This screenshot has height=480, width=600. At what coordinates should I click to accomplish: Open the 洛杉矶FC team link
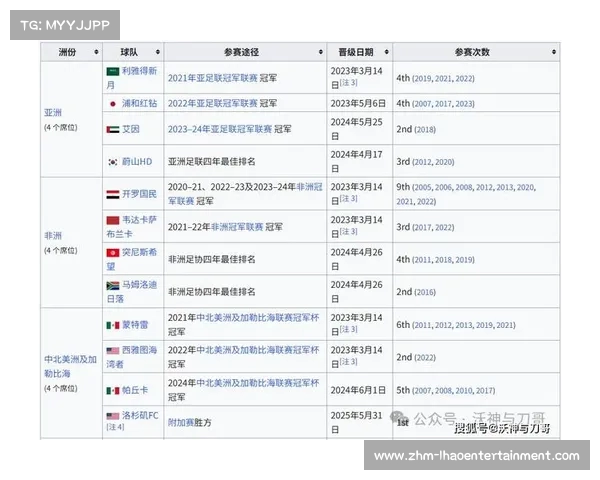[x=140, y=416]
